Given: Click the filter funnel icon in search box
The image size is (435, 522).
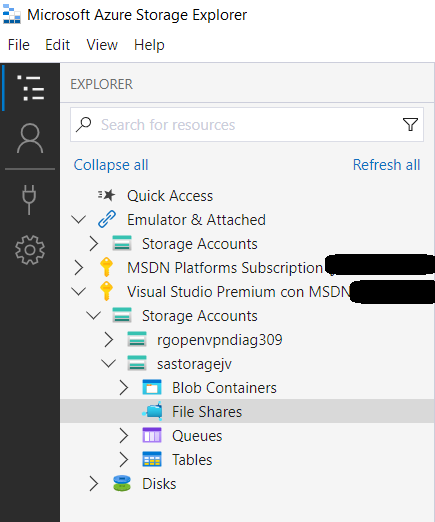Looking at the screenshot, I should point(410,125).
